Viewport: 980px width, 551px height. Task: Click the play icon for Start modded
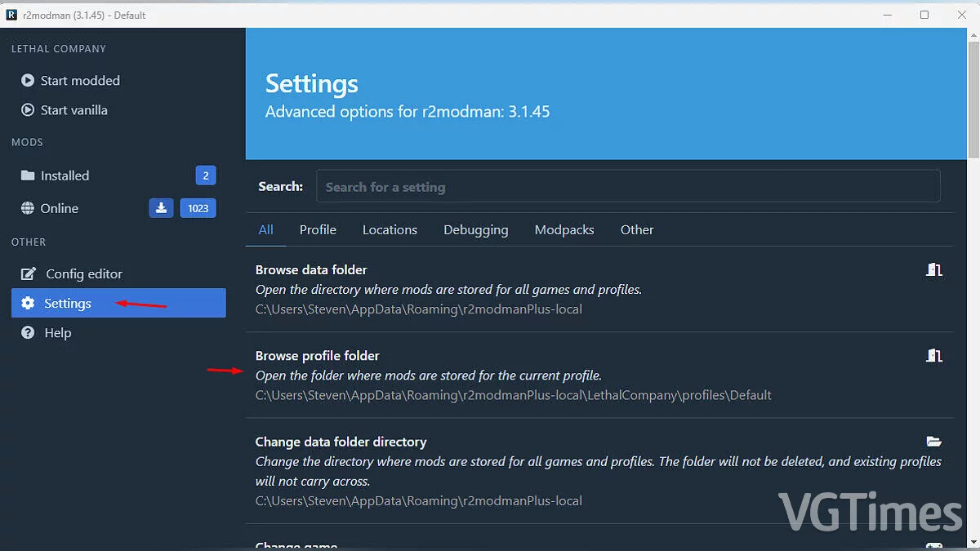pos(28,81)
